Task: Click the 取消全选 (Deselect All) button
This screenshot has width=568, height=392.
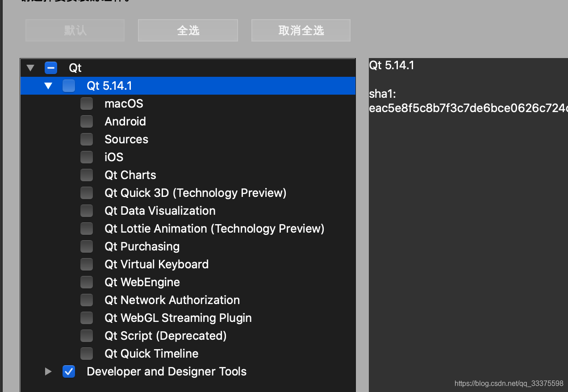Action: [301, 30]
